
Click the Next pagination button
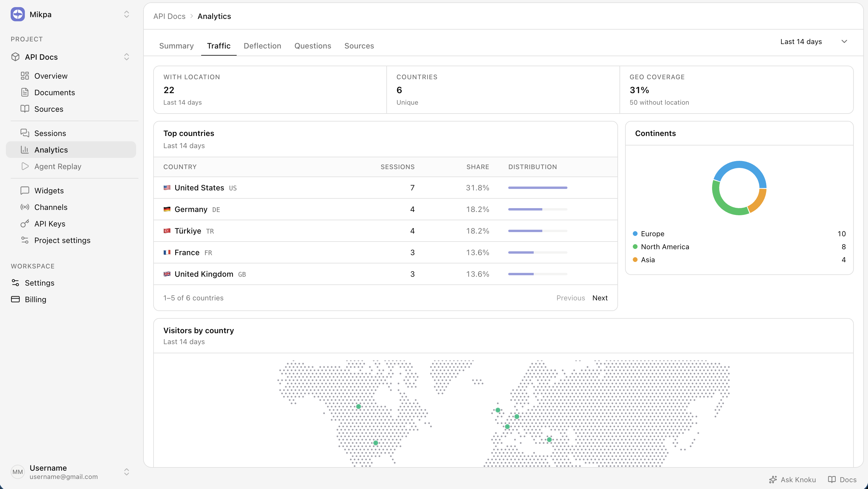[600, 298]
